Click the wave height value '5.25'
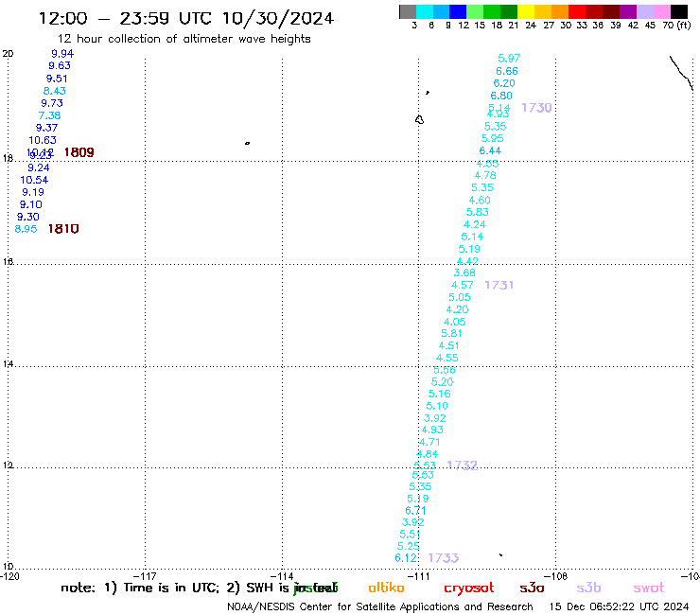The image size is (700, 615). click(x=408, y=546)
